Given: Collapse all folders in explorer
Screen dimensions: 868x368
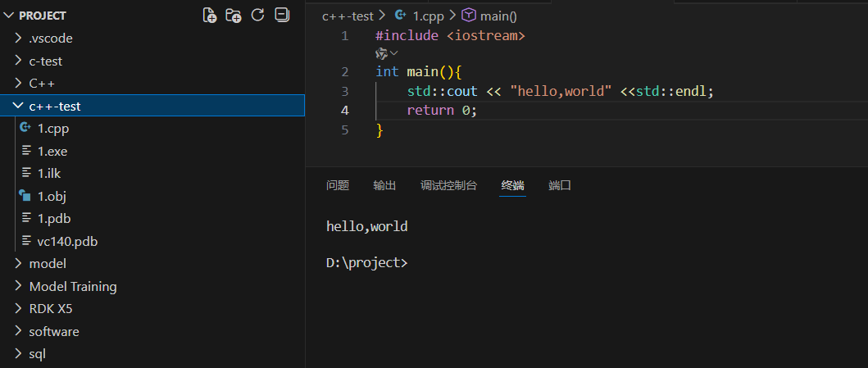Looking at the screenshot, I should [281, 15].
